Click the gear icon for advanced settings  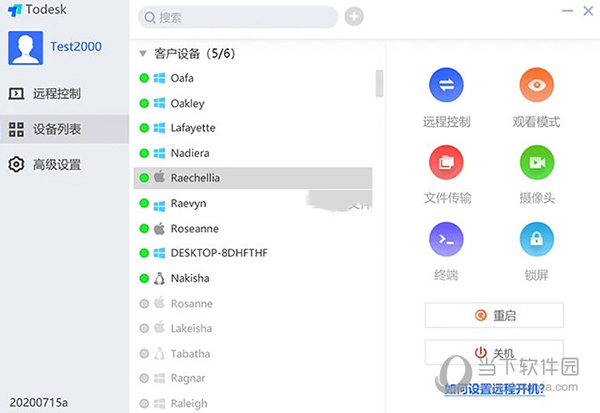16,164
